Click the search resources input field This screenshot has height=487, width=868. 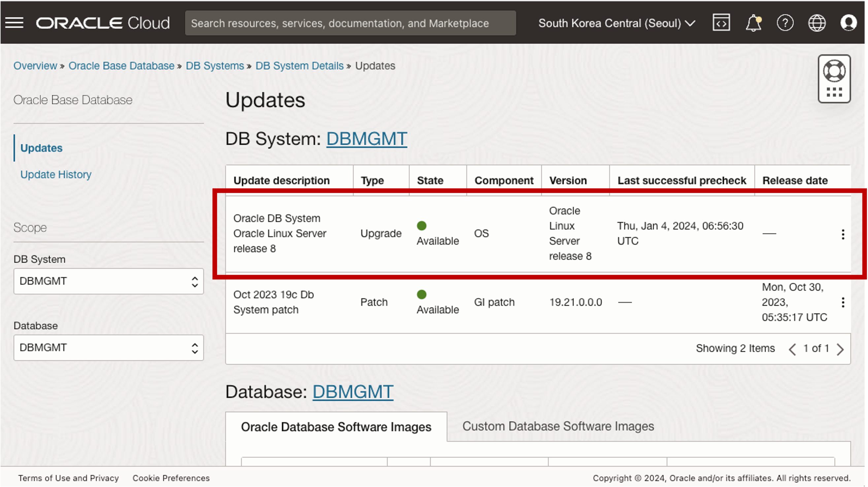351,23
